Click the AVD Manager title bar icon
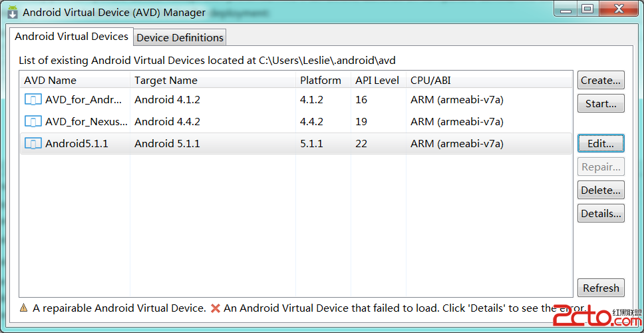 12,11
